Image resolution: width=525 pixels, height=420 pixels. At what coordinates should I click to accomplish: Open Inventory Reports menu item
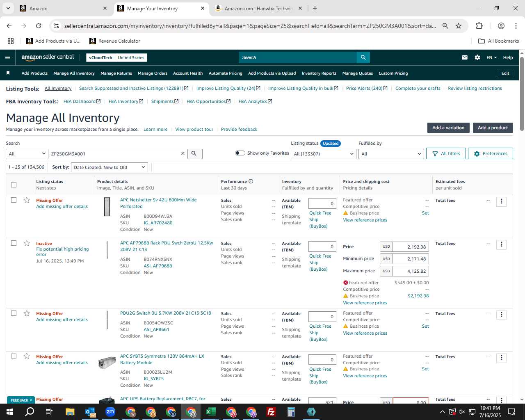point(319,73)
